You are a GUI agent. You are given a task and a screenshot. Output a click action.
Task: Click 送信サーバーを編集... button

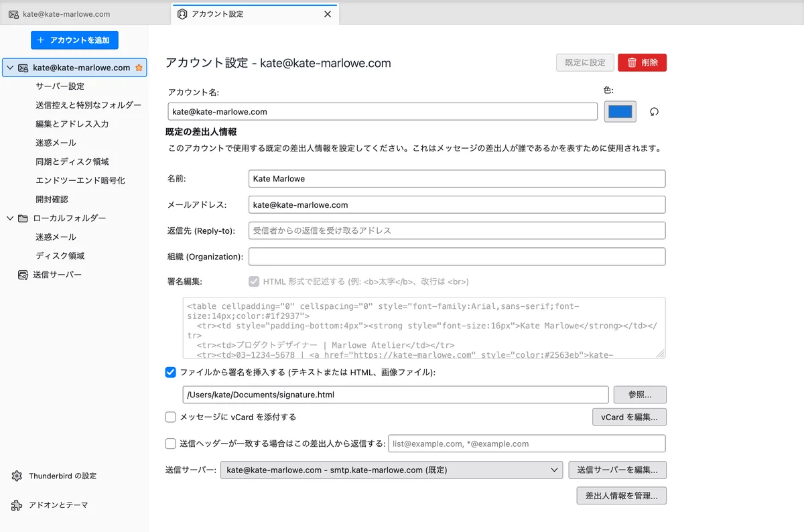click(617, 470)
